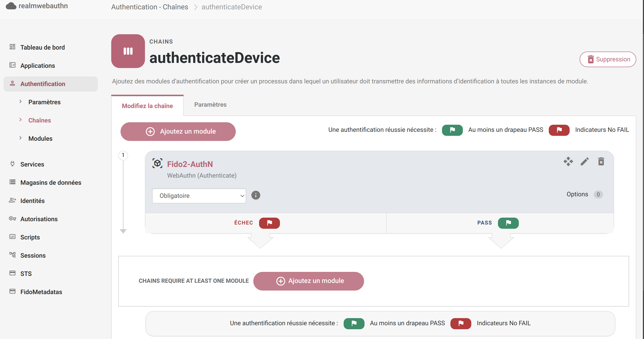Go to Authentication - Chaînes breadcrumb
This screenshot has width=644, height=339.
(149, 7)
